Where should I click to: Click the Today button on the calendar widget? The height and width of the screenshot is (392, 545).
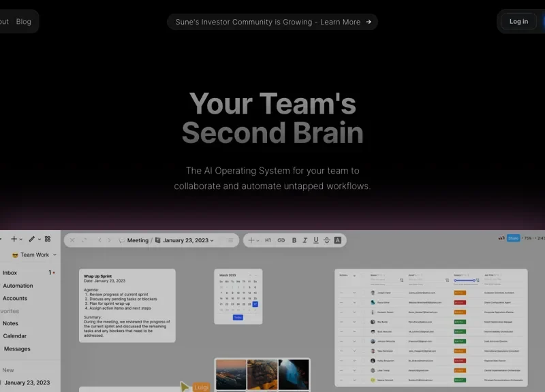coord(237,317)
